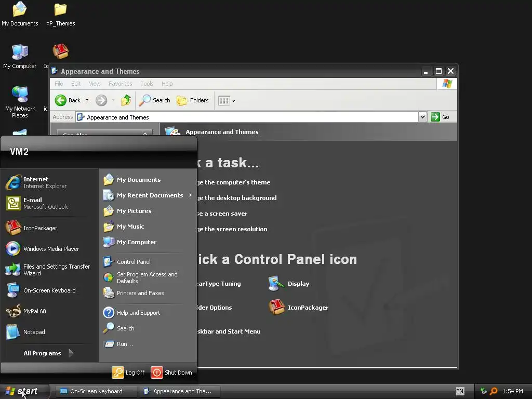The height and width of the screenshot is (399, 532).
Task: Open XP_Themes desktop folder
Action: coord(60,14)
